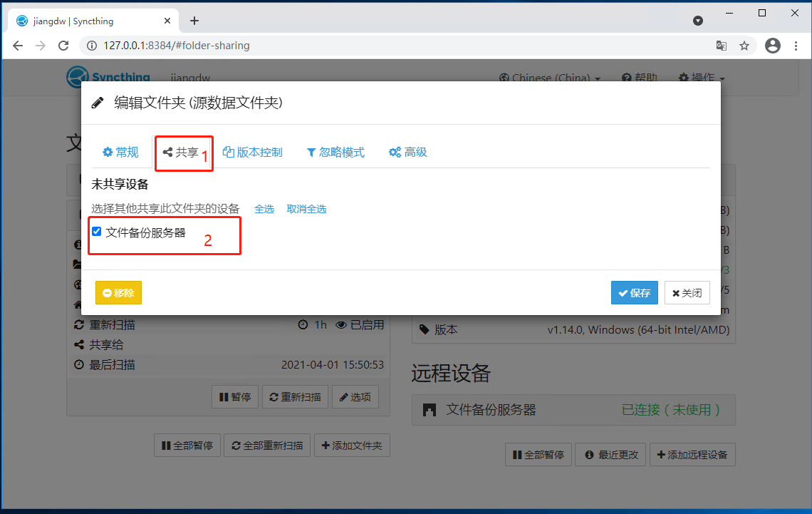The image size is (812, 514).
Task: Click the Google Translate icon in address bar
Action: click(721, 45)
